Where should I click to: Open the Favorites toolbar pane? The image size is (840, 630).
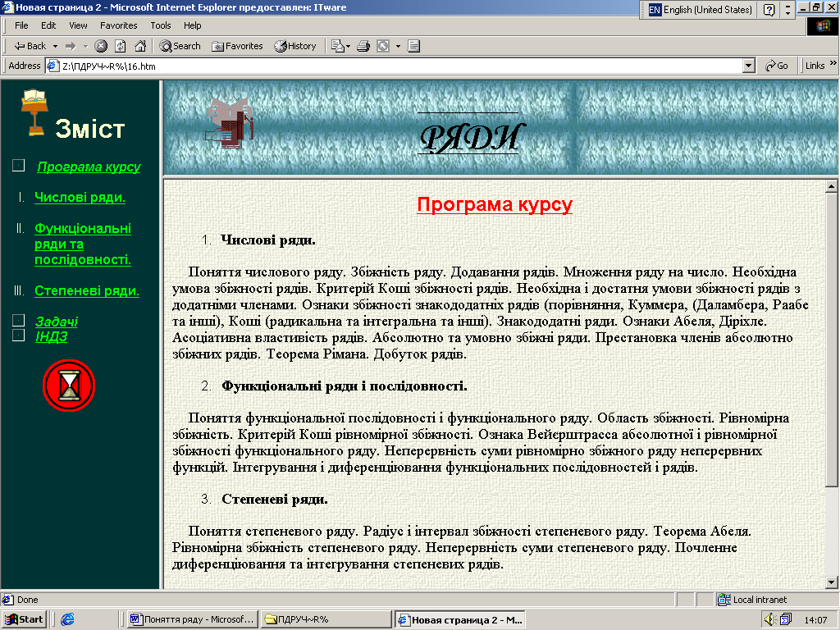point(237,46)
